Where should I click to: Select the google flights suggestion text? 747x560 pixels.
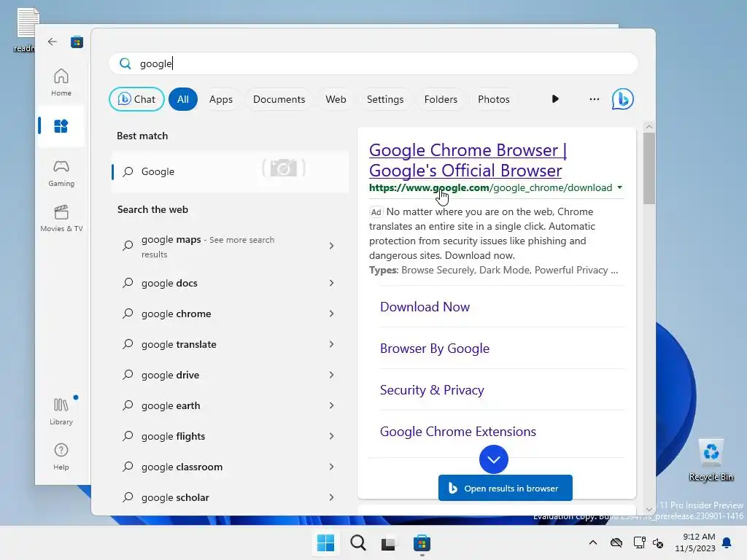(173, 436)
